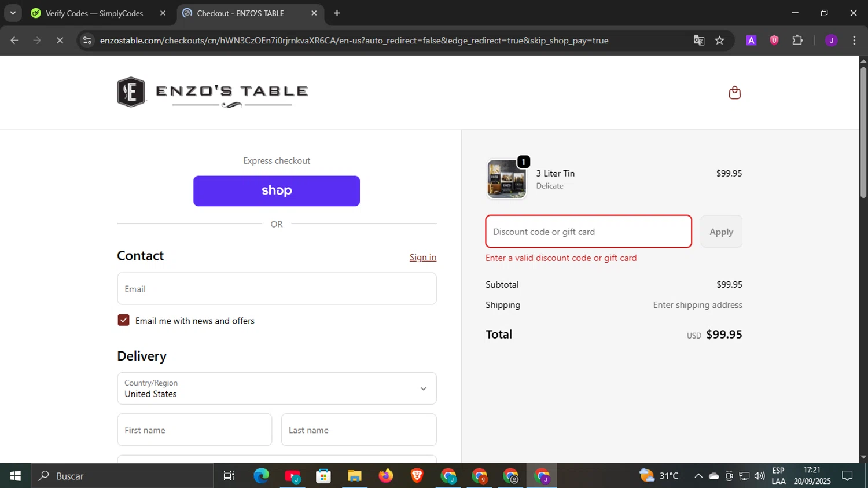Click the discount code input

589,232
